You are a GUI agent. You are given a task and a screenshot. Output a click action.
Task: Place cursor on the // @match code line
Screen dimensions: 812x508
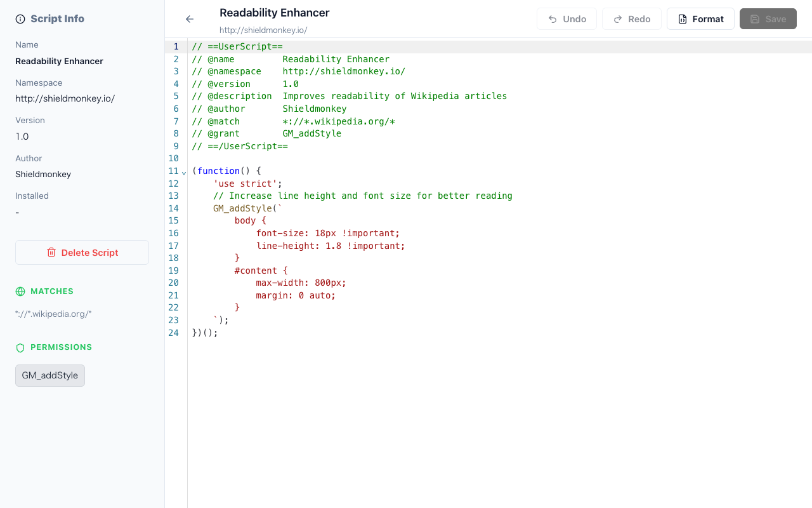pyautogui.click(x=294, y=121)
